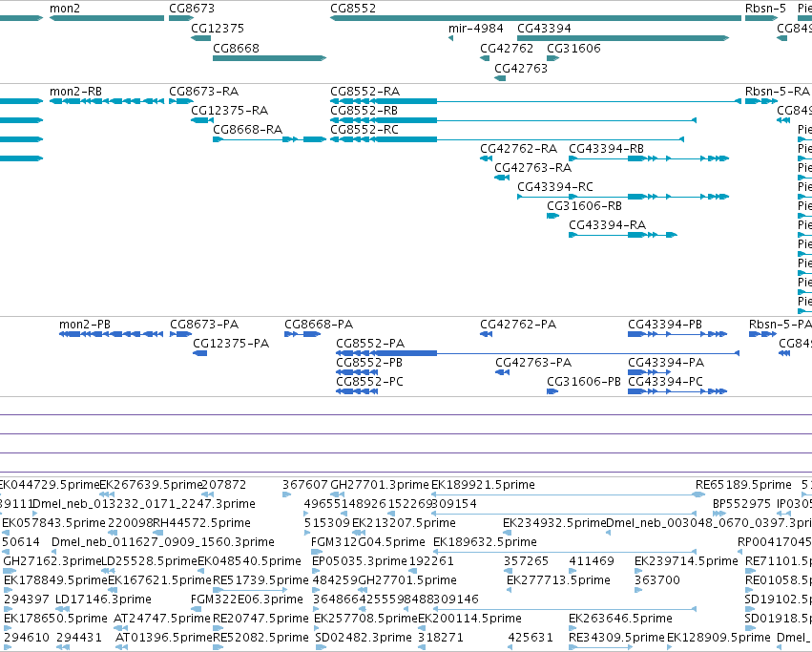The width and height of the screenshot is (812, 652).
Task: Click the CG31606 gene label
Action: click(x=573, y=48)
